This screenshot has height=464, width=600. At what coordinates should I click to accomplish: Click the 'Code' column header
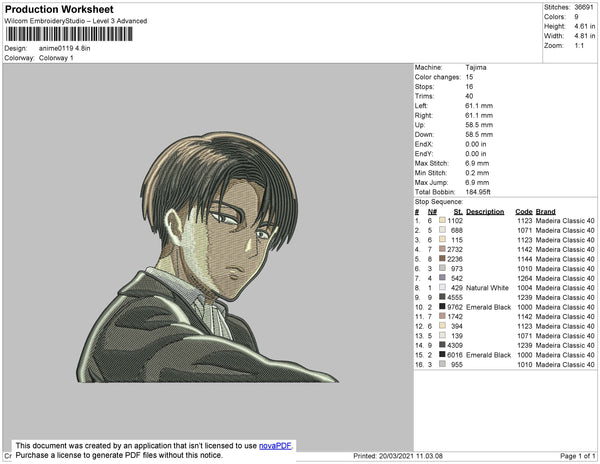pos(524,212)
